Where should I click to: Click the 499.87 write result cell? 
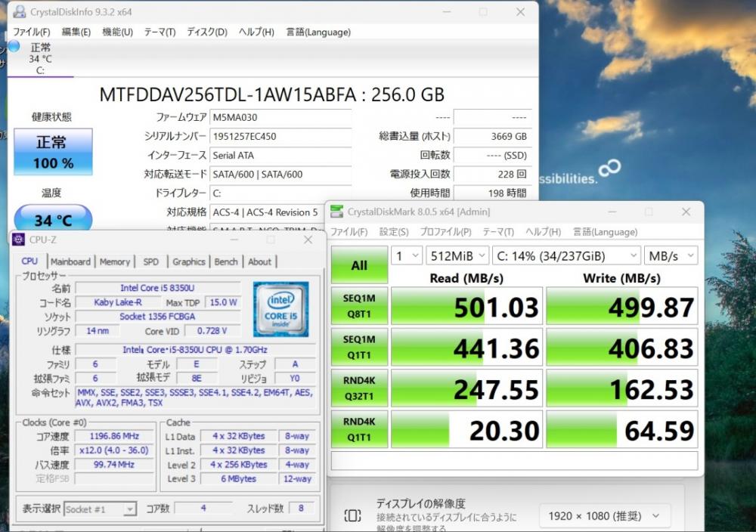(622, 306)
